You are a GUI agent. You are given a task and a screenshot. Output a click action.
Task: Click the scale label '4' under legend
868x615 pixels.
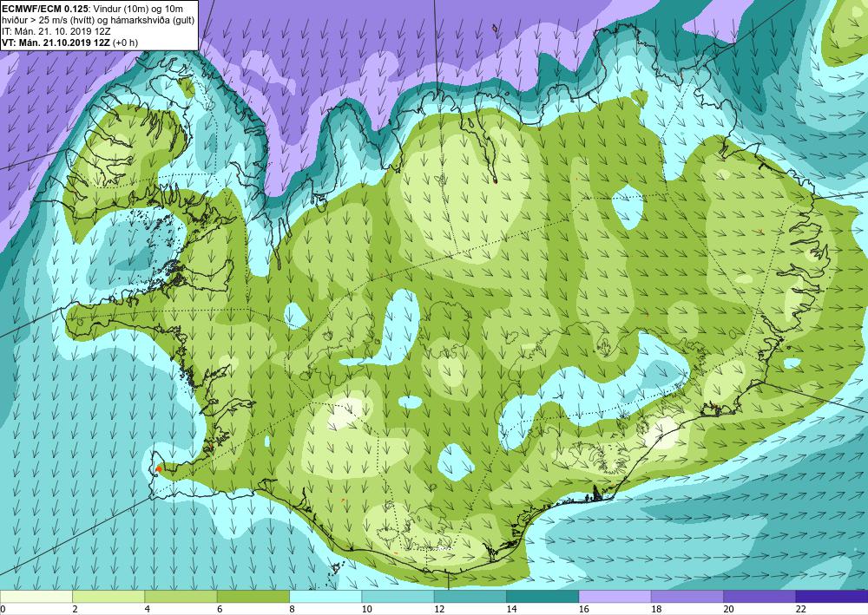[x=147, y=610]
